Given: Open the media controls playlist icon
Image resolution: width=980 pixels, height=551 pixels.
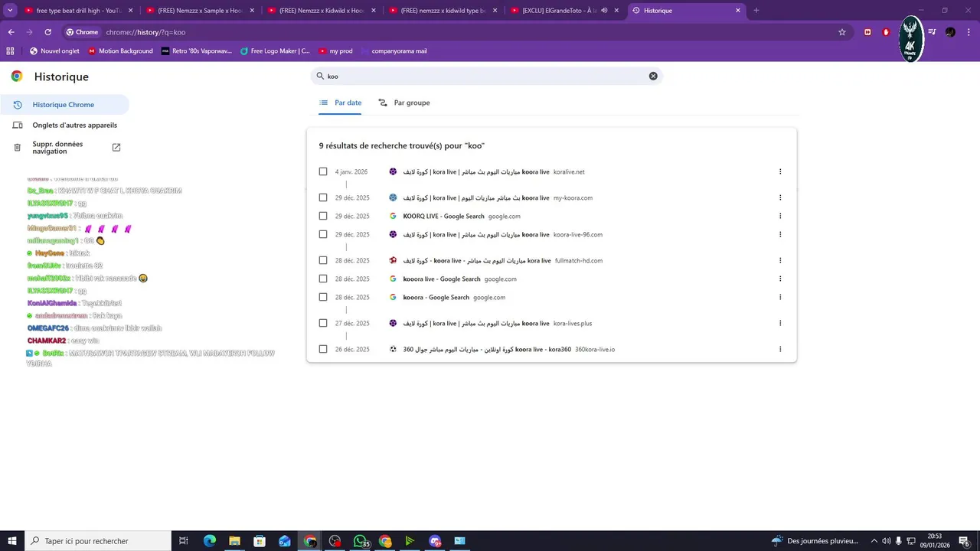Looking at the screenshot, I should point(932,32).
